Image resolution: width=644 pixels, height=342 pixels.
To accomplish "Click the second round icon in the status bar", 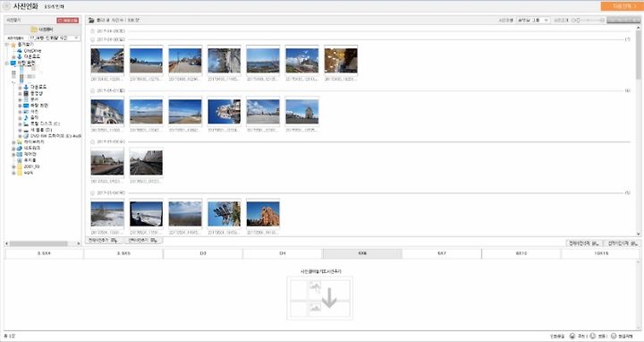I will click(593, 336).
